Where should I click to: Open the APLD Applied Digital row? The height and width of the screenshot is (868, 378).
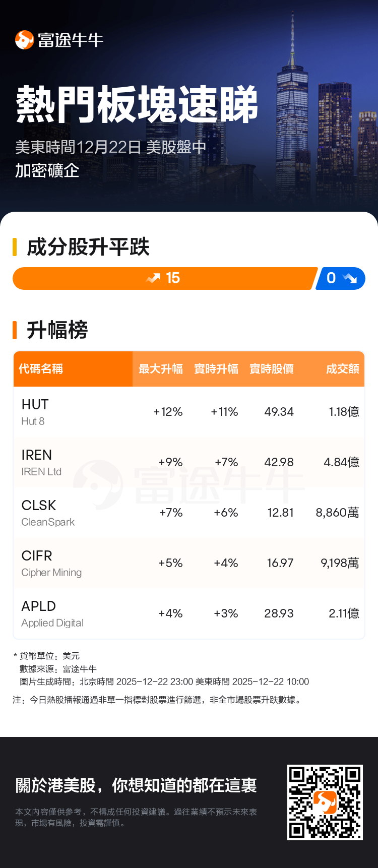(x=189, y=613)
